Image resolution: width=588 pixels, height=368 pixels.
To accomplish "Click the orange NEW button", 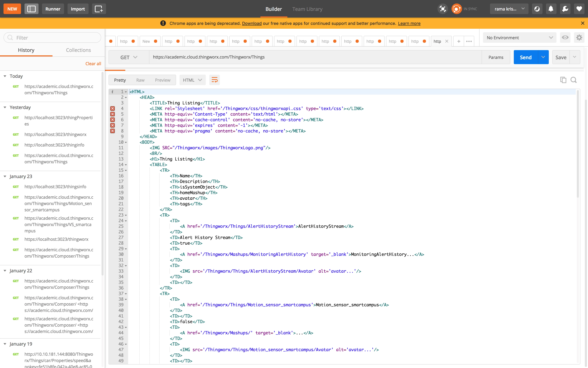I will [x=12, y=9].
